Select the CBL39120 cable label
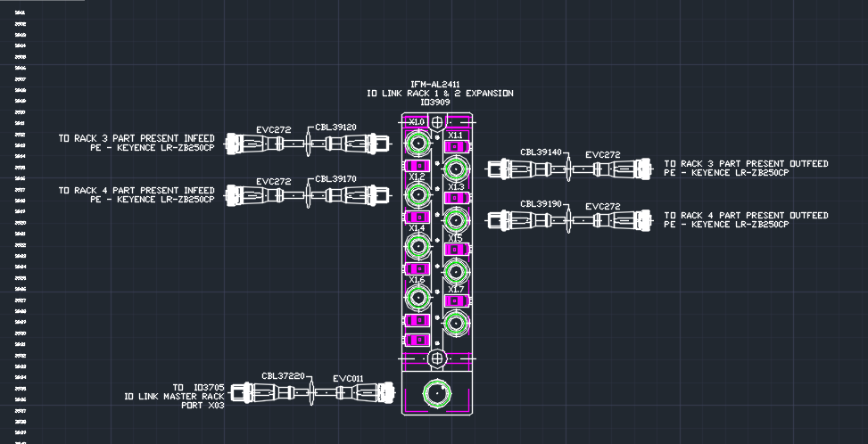The image size is (868, 444). (x=335, y=127)
